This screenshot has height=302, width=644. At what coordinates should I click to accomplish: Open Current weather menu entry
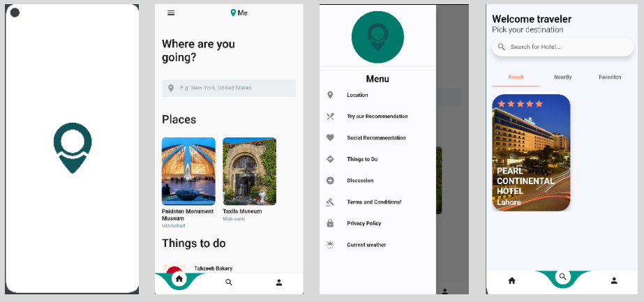[x=366, y=245]
